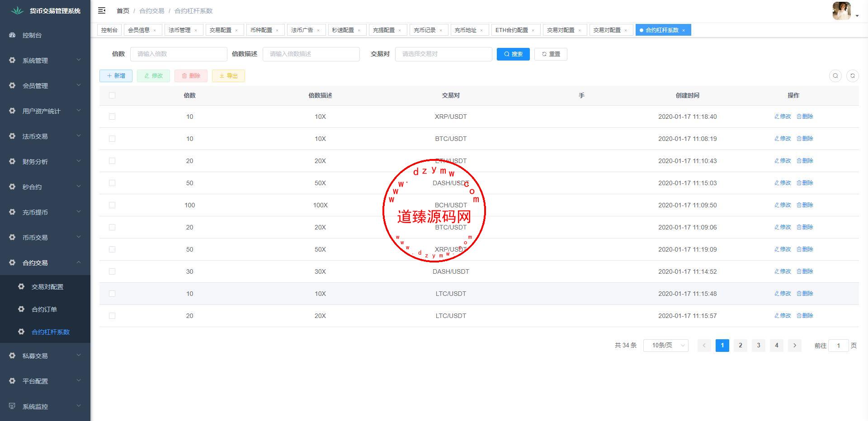Check the LTC/USDT 10X row checkbox
The height and width of the screenshot is (421, 868).
coord(112,294)
